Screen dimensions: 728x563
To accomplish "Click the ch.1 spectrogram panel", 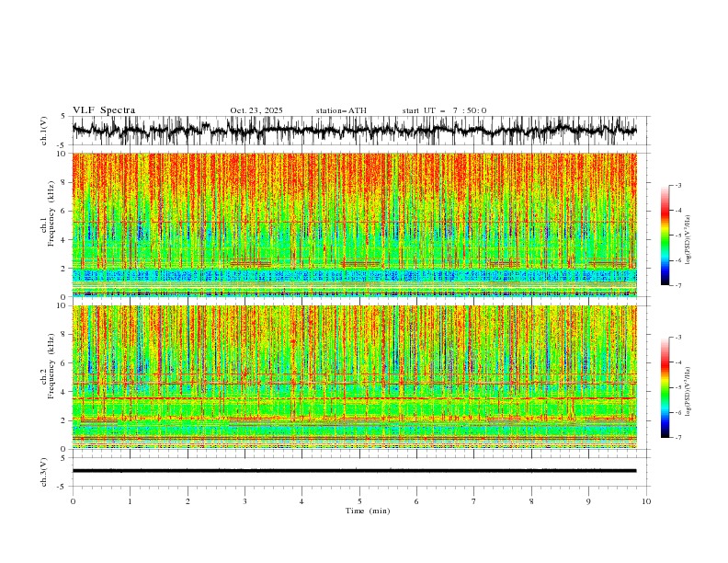I will [x=354, y=224].
